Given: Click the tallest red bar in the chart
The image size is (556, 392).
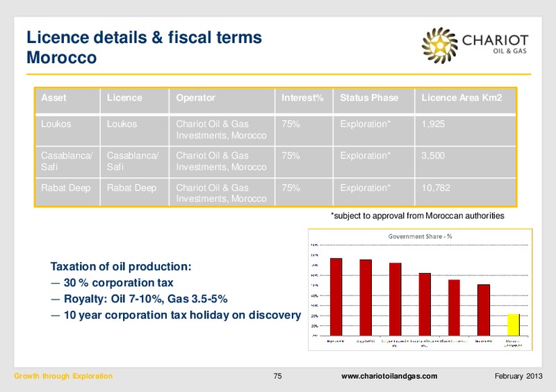Looking at the screenshot, I should coord(336,297).
